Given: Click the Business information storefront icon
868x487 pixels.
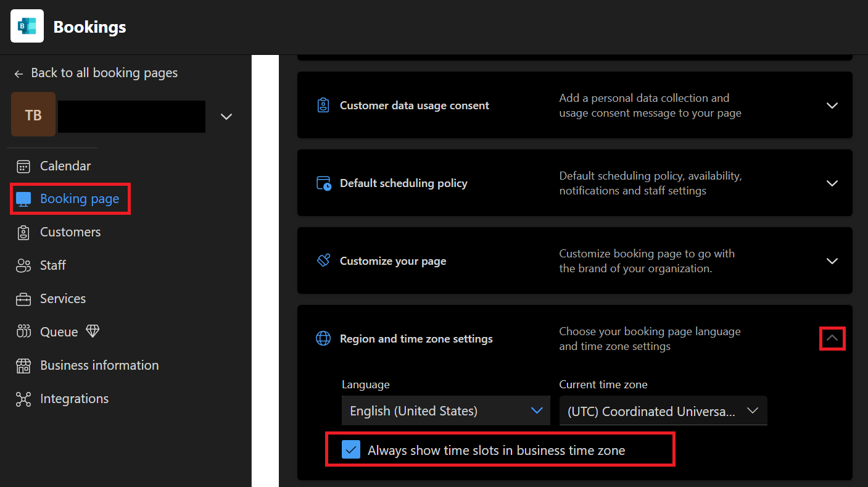Looking at the screenshot, I should tap(23, 365).
